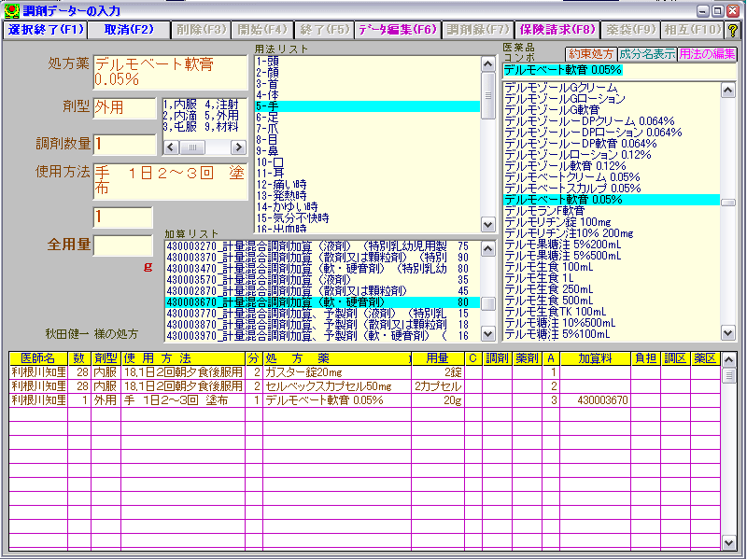Click the yellow help question mark icon

[733, 30]
